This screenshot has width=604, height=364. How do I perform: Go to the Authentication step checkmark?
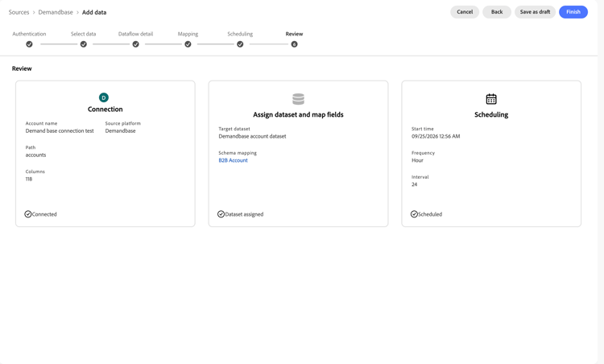(x=29, y=44)
